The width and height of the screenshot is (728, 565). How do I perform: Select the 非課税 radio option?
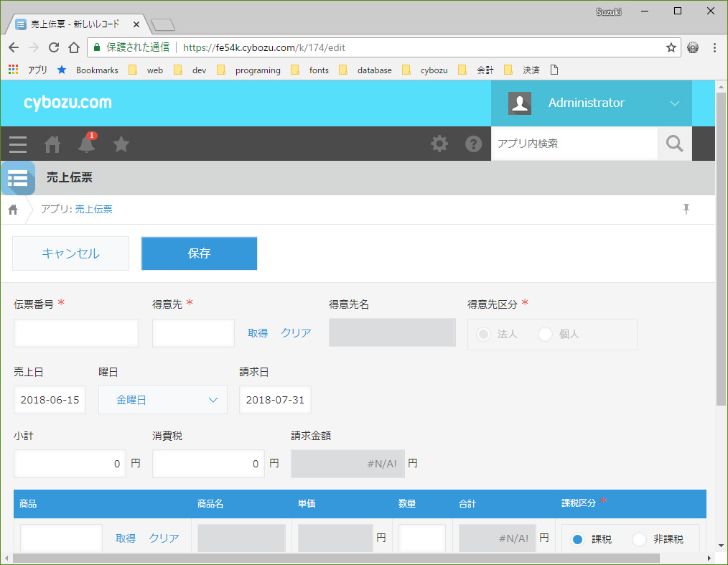(x=639, y=539)
